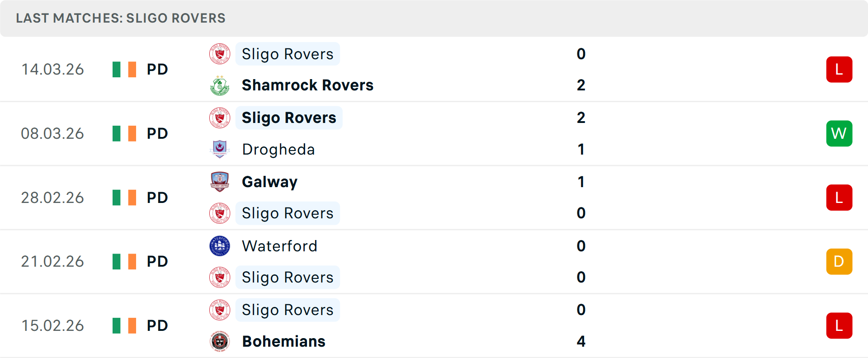Click the red L badge for the Shamrock Rovers loss
868x358 pixels.
click(840, 69)
